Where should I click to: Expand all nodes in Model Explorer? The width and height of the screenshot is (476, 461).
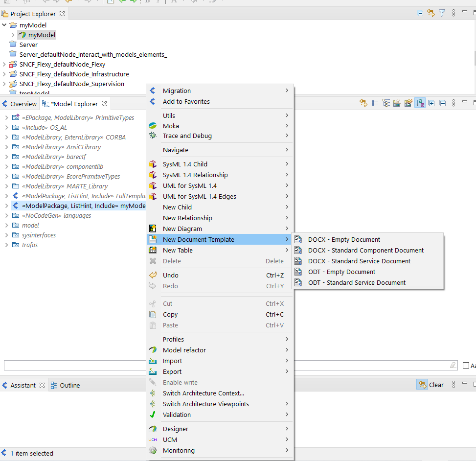(x=431, y=103)
